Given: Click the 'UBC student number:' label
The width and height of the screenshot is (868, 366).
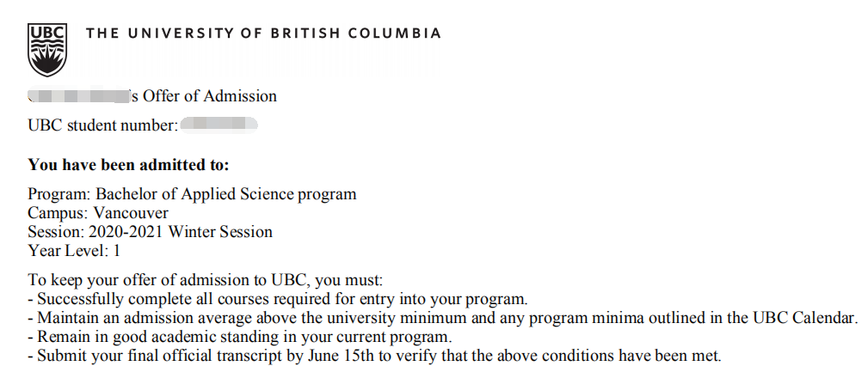Looking at the screenshot, I should 103,125.
